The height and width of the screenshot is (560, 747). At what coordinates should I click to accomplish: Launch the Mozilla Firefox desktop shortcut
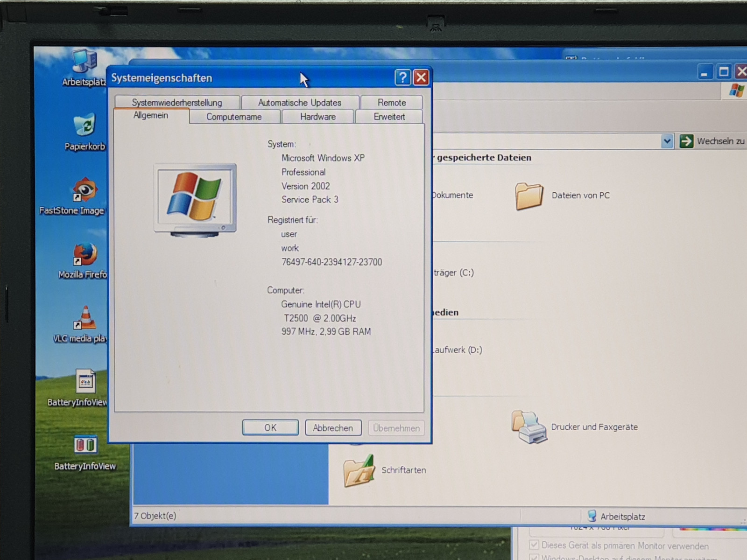coord(85,255)
